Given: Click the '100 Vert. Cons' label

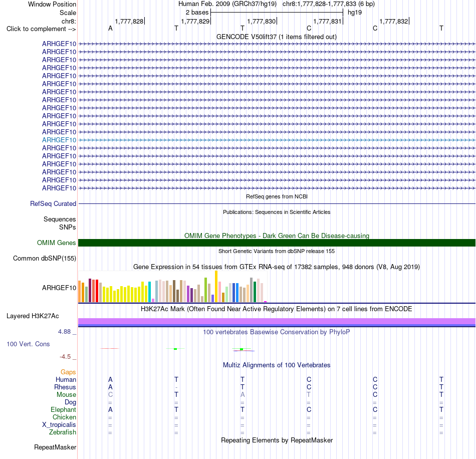Looking at the screenshot, I should click(x=28, y=344).
